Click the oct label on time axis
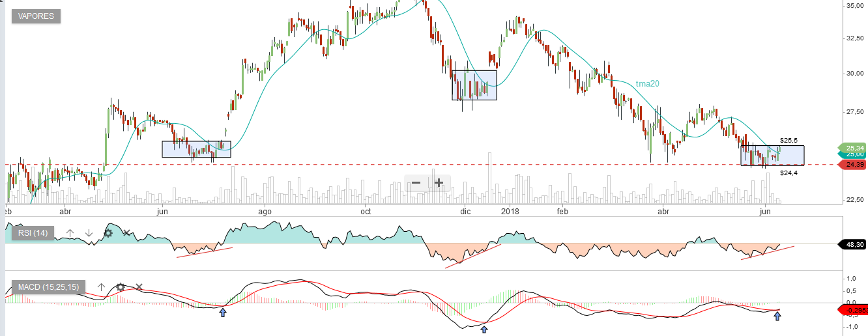Viewport: 868px width, 336px height. coord(366,212)
